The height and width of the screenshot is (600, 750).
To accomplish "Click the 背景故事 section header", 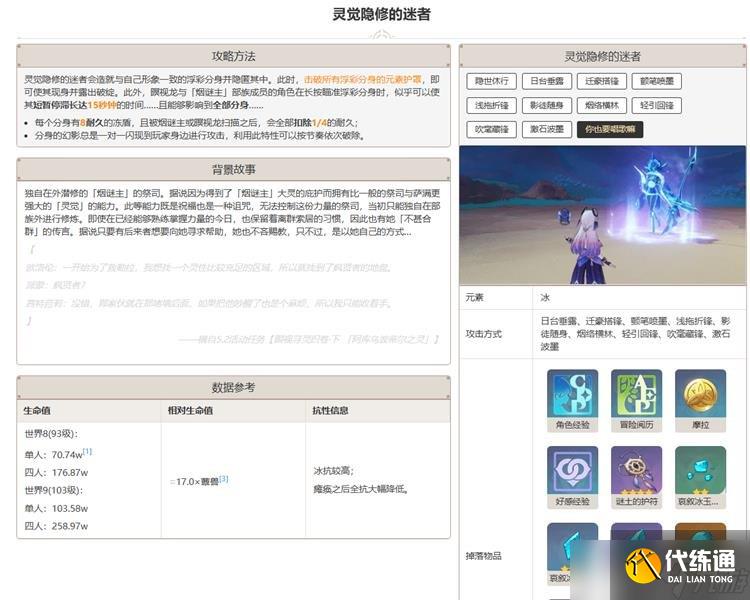I will pos(233,169).
